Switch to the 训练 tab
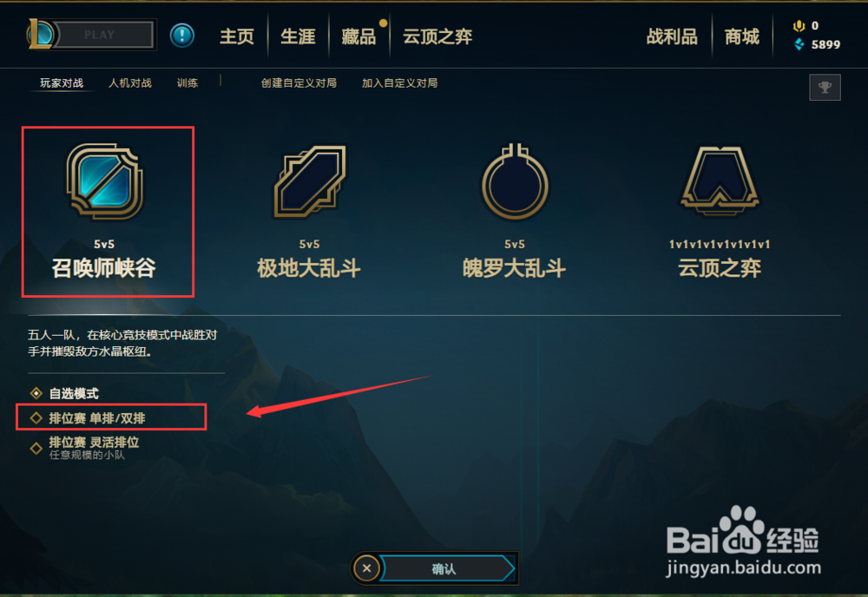868x597 pixels. [x=187, y=83]
